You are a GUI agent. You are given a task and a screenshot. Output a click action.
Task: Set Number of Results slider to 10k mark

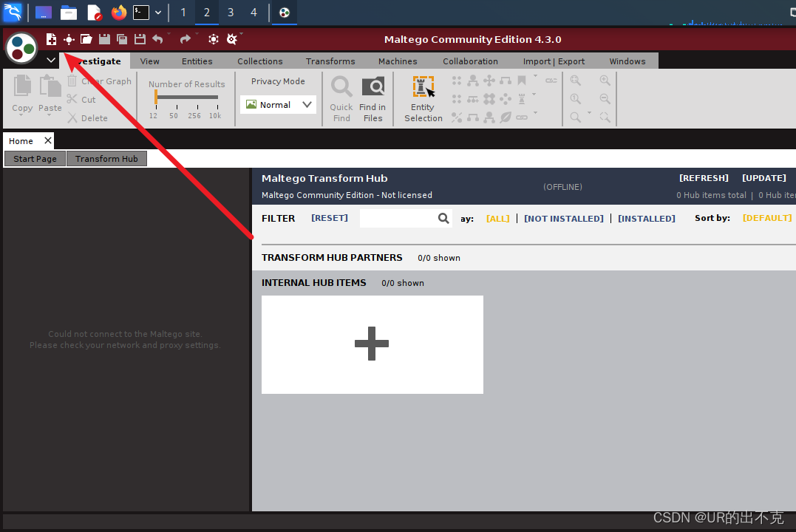[x=217, y=106]
